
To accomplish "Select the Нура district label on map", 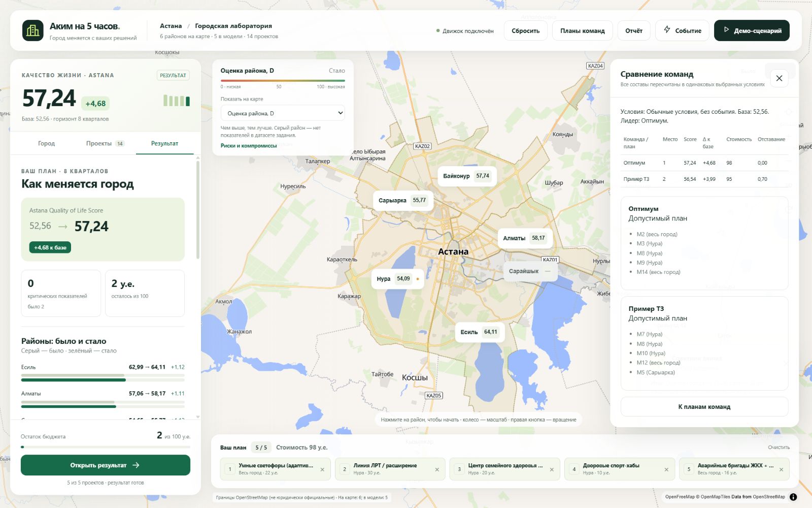I will 397,278.
